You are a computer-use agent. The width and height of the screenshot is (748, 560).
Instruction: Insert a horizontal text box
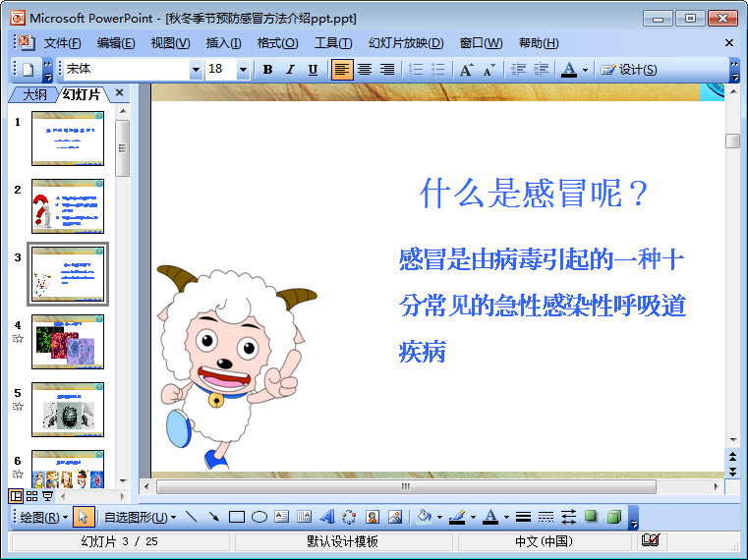click(x=282, y=517)
